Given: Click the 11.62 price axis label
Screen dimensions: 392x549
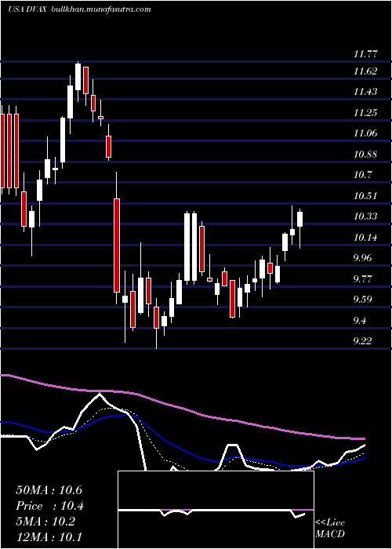Looking at the screenshot, I should pos(365,71).
